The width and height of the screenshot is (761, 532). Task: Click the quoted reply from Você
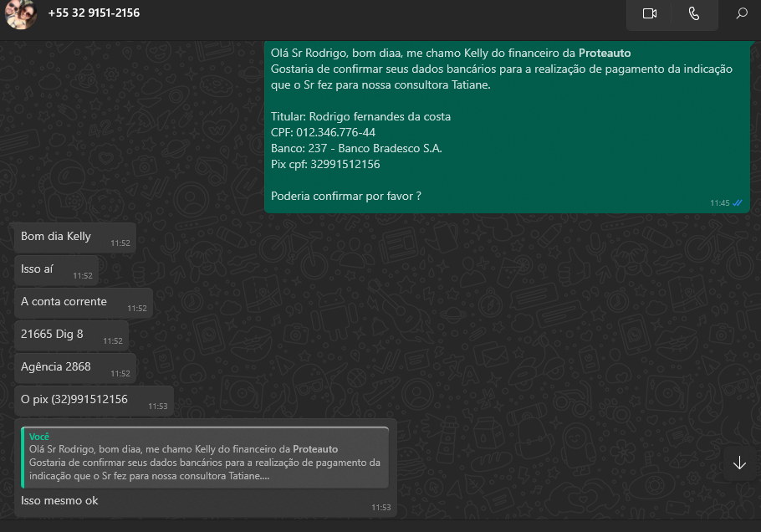click(x=205, y=457)
